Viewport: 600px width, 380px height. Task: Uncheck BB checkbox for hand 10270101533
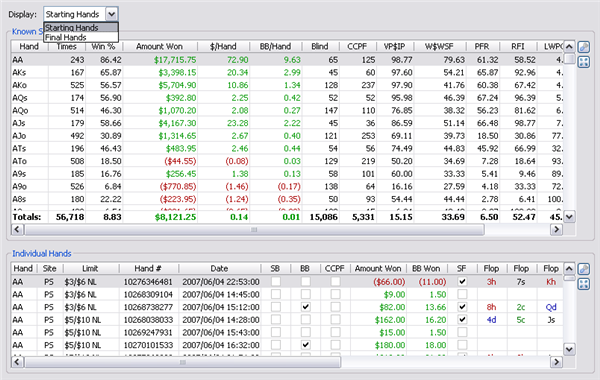[305, 345]
